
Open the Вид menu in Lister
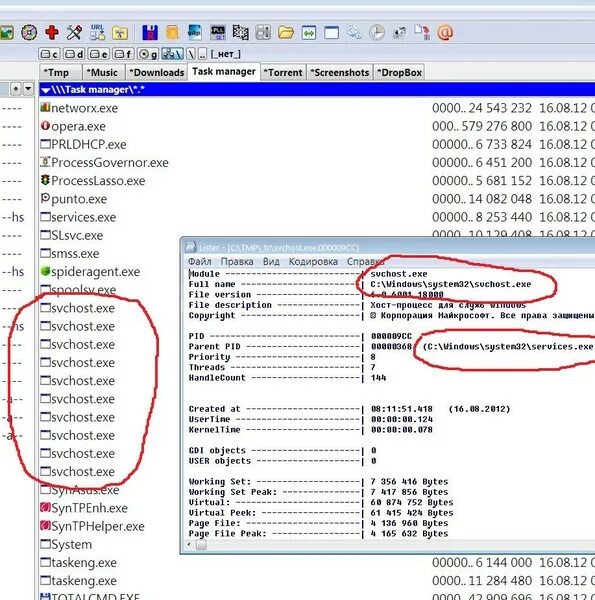pos(271,262)
